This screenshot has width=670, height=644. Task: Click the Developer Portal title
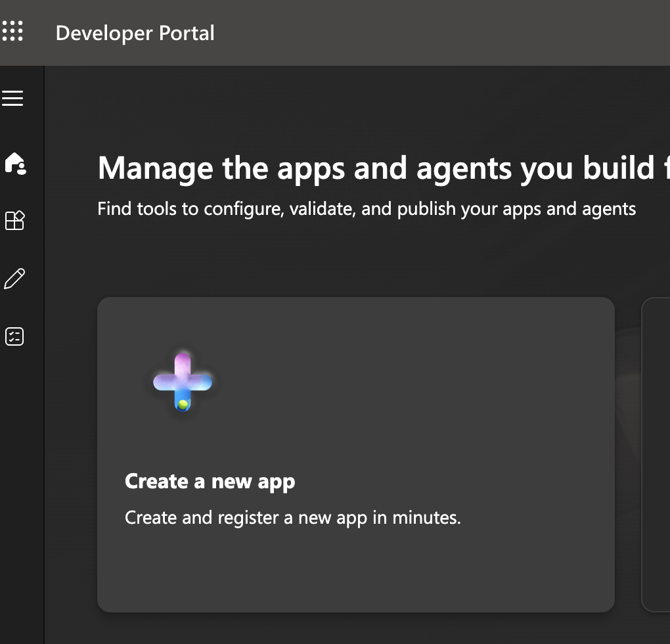click(135, 34)
